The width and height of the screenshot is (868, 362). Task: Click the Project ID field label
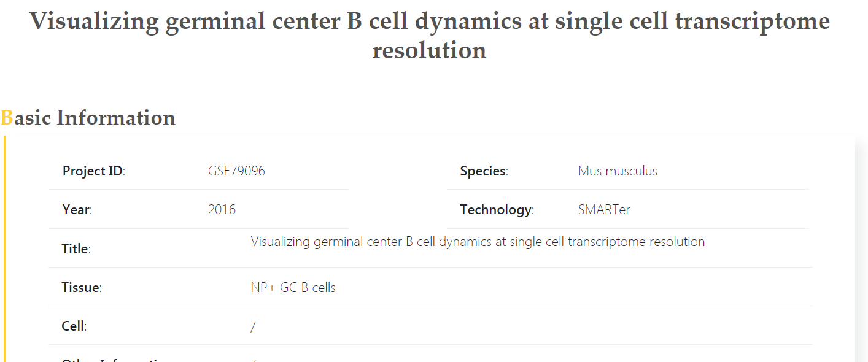pyautogui.click(x=93, y=171)
